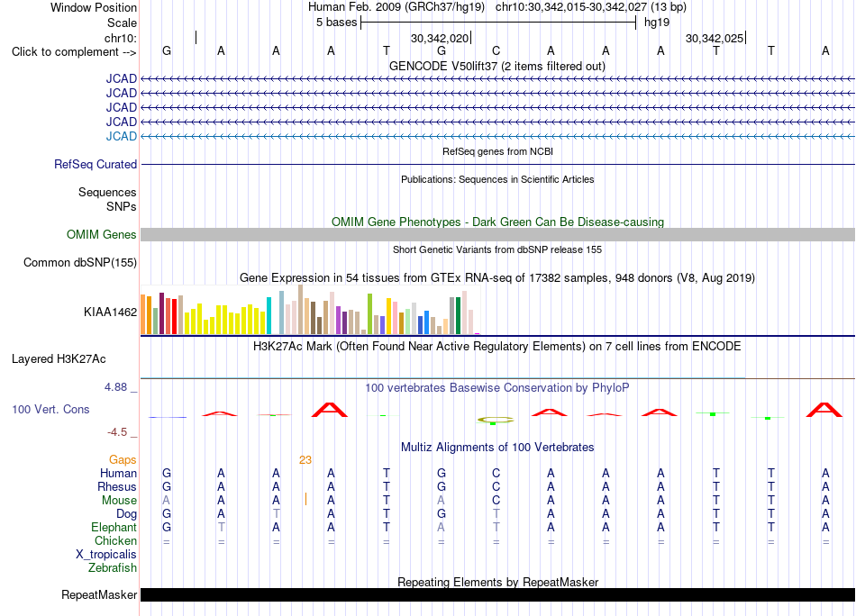Image resolution: width=856 pixels, height=616 pixels.
Task: Click the gray OMIM Genes bar
Action: click(497, 235)
